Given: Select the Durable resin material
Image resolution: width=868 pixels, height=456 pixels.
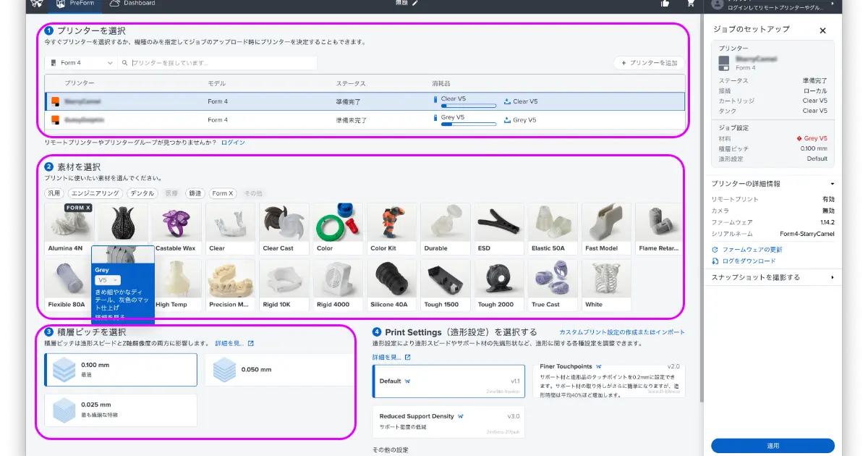Looking at the screenshot, I should (x=445, y=228).
